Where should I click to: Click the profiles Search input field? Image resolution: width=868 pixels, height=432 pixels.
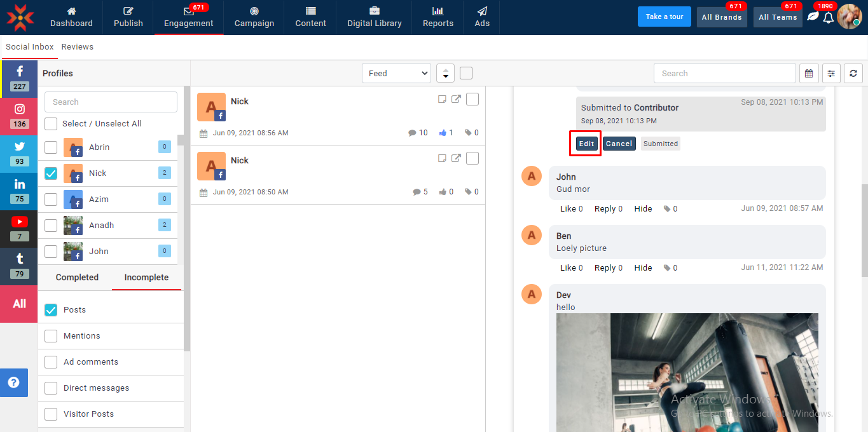pyautogui.click(x=111, y=102)
